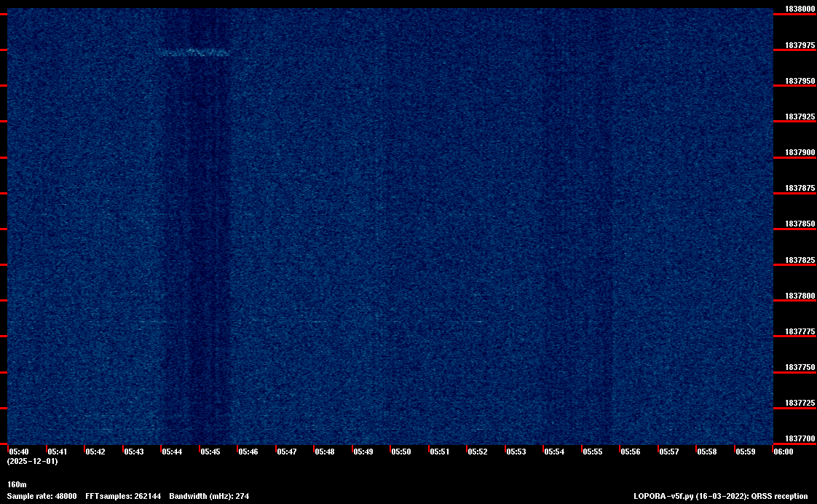Click the 05:44 time label
The image size is (817, 504).
point(172,452)
